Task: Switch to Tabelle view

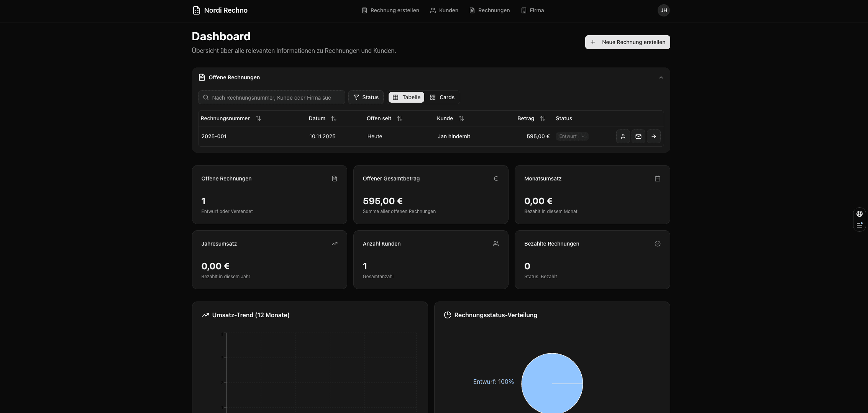Action: point(406,97)
